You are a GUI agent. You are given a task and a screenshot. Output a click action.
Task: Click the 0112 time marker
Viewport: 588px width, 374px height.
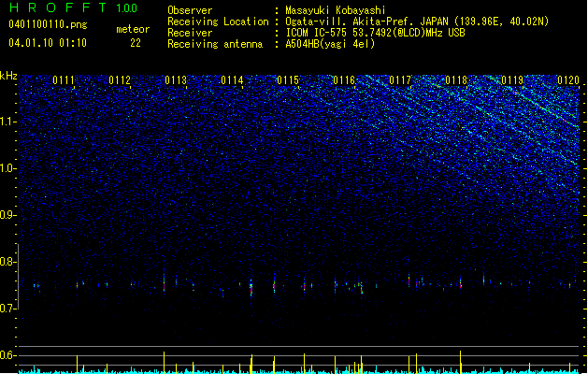pos(120,80)
